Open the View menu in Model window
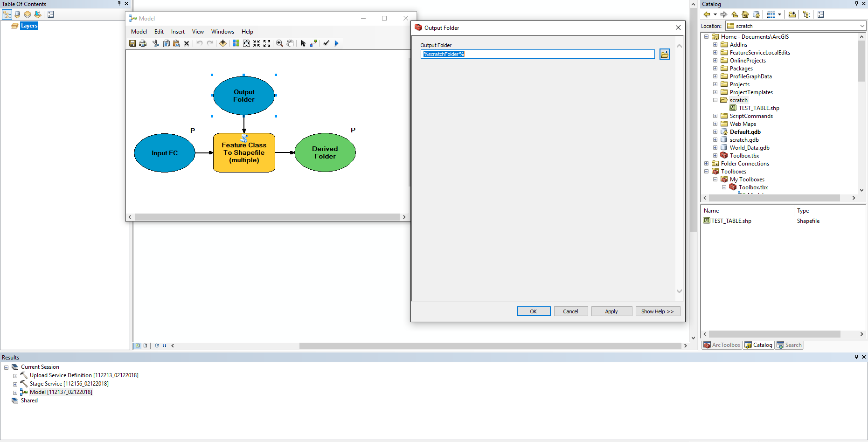The height and width of the screenshot is (442, 868). click(x=198, y=32)
